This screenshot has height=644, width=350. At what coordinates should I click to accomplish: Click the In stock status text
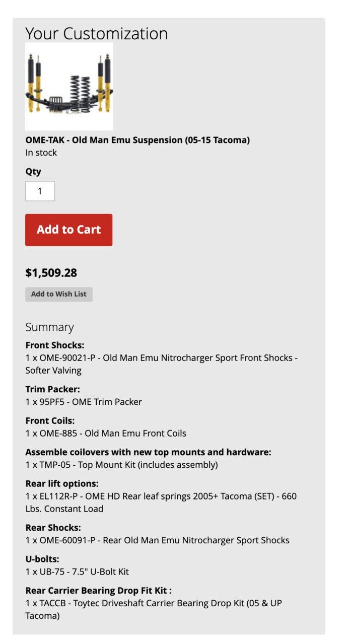click(41, 153)
